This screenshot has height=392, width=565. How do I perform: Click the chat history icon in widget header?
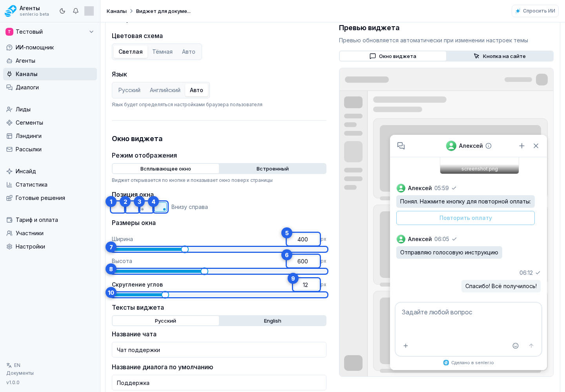pos(401,146)
